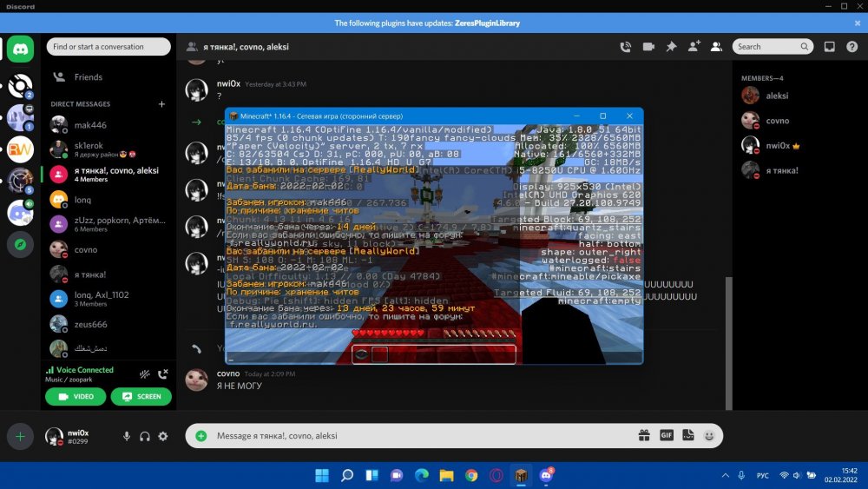
Task: Add a server with the plus icon
Action: [x=21, y=436]
